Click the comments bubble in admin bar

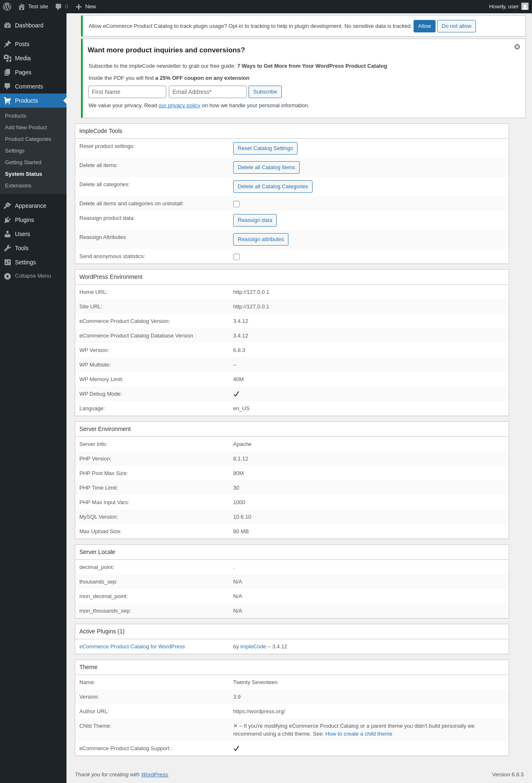(59, 7)
